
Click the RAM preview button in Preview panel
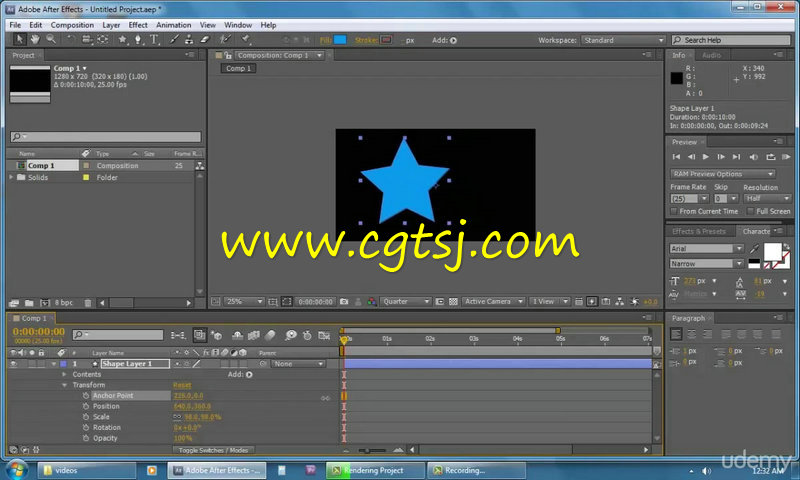(786, 157)
